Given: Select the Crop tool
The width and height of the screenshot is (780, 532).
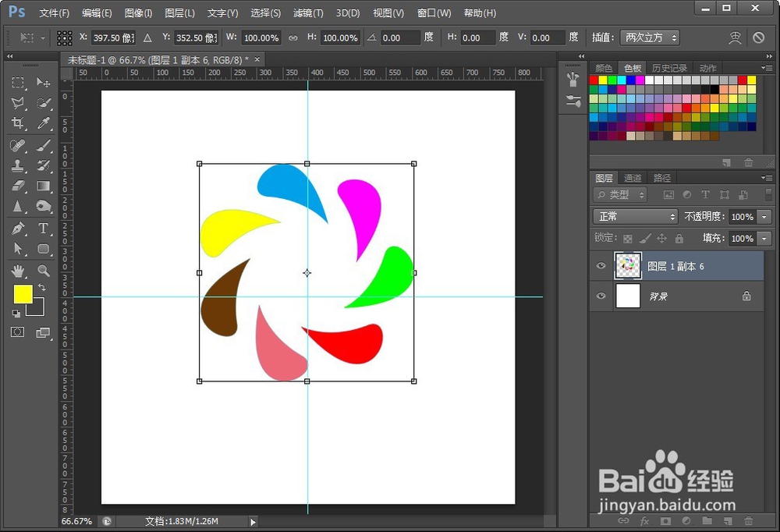Looking at the screenshot, I should [18, 123].
